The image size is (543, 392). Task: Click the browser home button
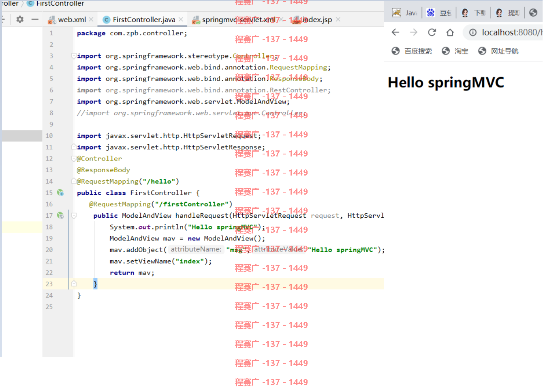tap(450, 32)
